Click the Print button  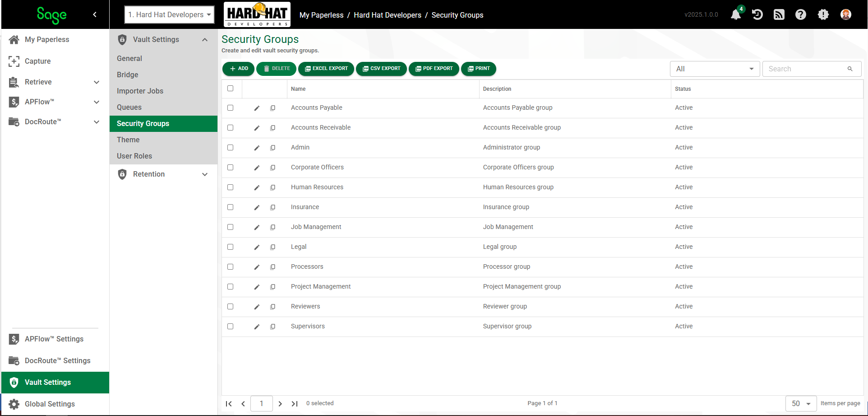point(479,69)
